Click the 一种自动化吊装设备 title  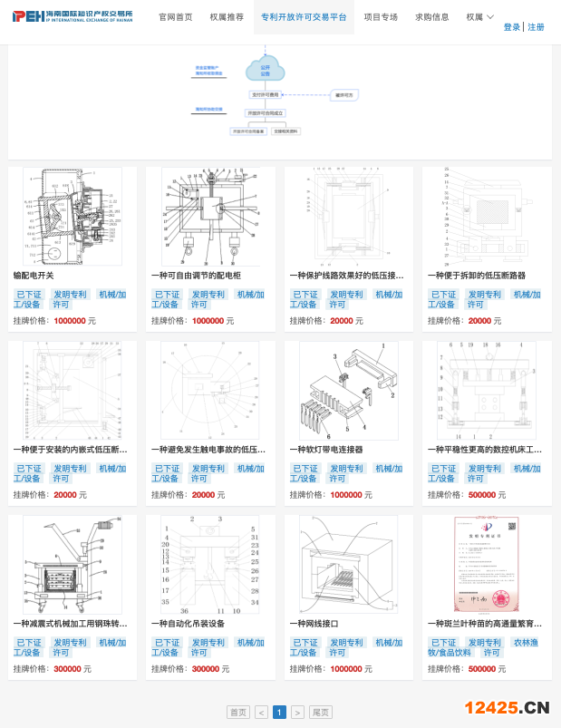pyautogui.click(x=188, y=624)
